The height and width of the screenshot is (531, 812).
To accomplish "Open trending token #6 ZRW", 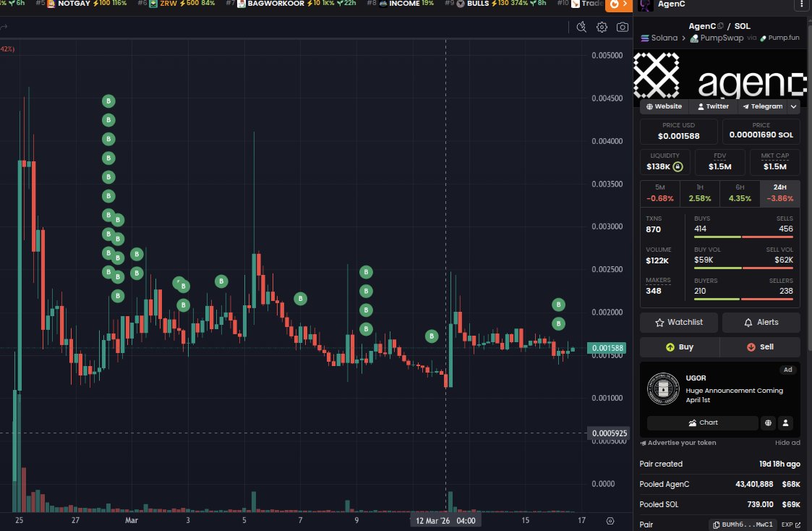I will tap(176, 4).
